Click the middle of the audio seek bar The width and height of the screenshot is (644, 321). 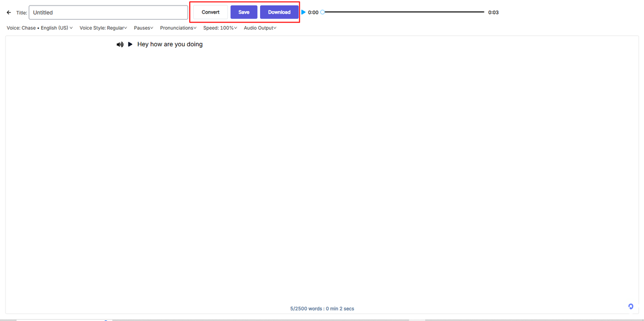[x=404, y=12]
